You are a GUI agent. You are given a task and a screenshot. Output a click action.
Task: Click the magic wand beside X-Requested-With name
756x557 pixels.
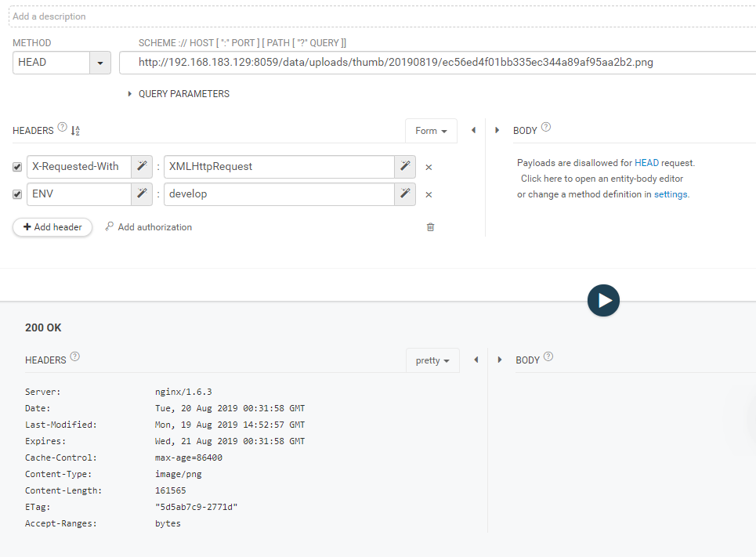[x=142, y=166]
